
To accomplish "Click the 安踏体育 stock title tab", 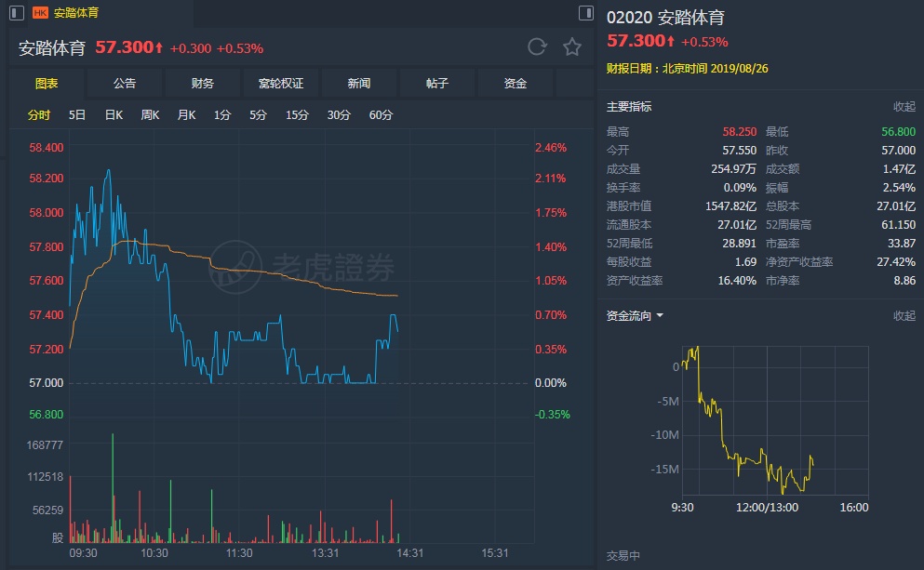I will (76, 13).
